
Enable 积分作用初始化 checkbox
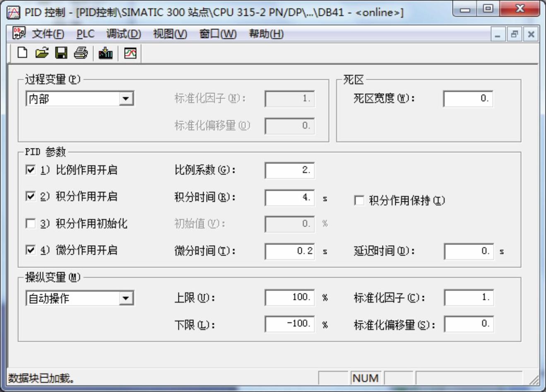[x=31, y=224]
